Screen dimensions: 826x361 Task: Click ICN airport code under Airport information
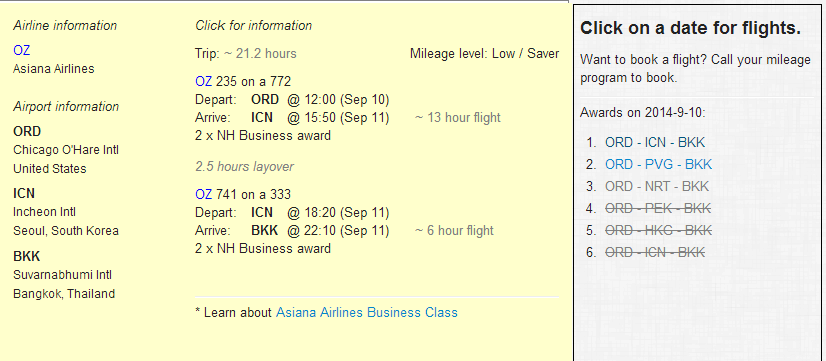[24, 193]
